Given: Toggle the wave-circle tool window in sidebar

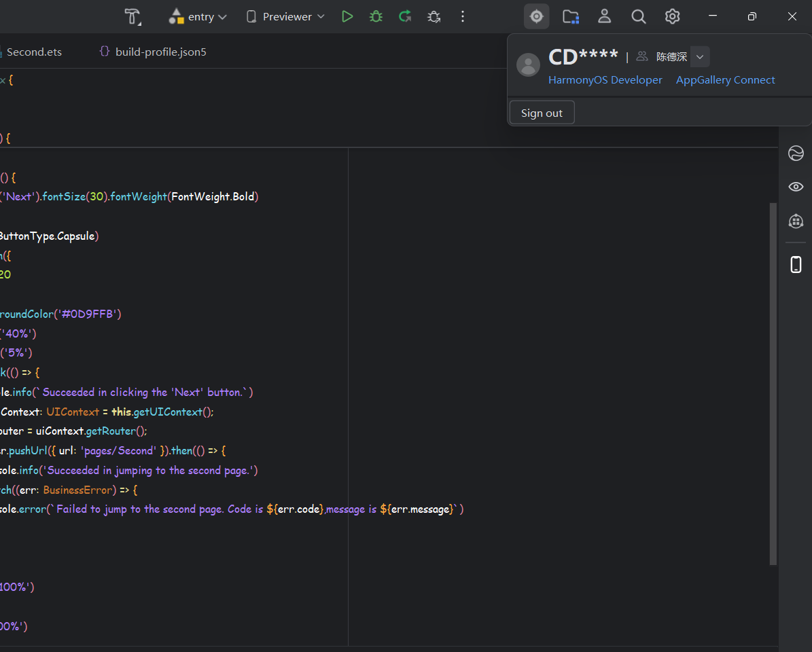Looking at the screenshot, I should 796,153.
